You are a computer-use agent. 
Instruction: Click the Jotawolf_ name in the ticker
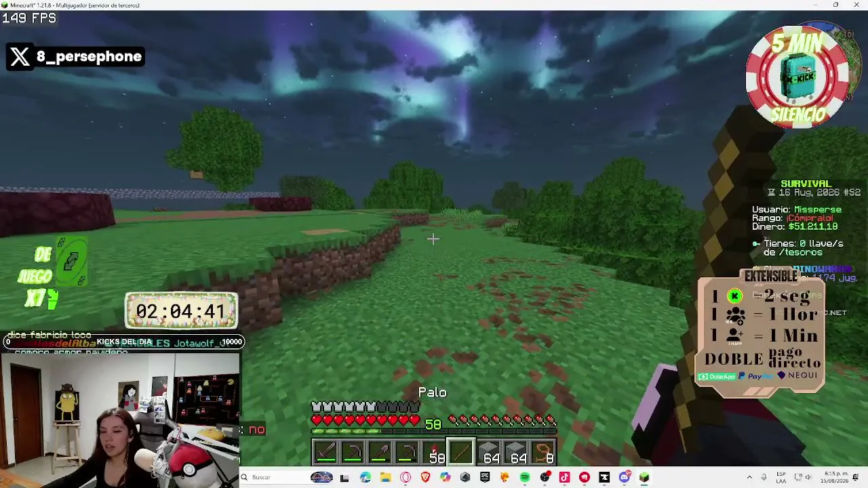(197, 344)
